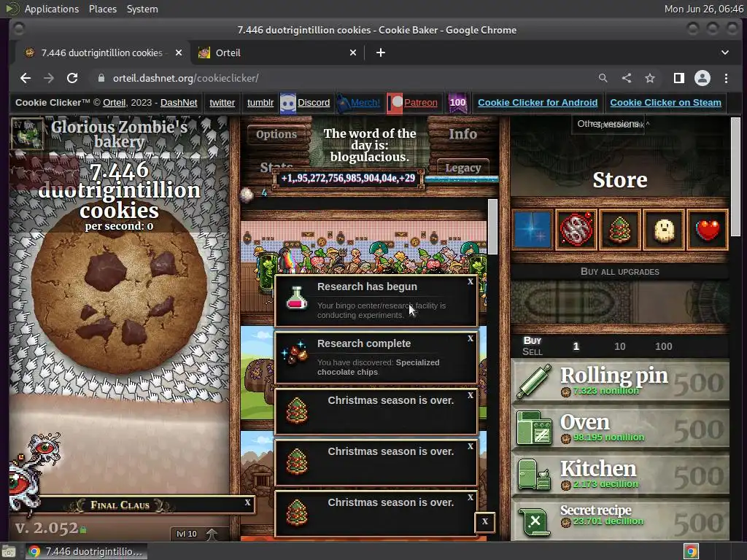Switch store mode to Buy
The height and width of the screenshot is (560, 747).
(x=532, y=341)
